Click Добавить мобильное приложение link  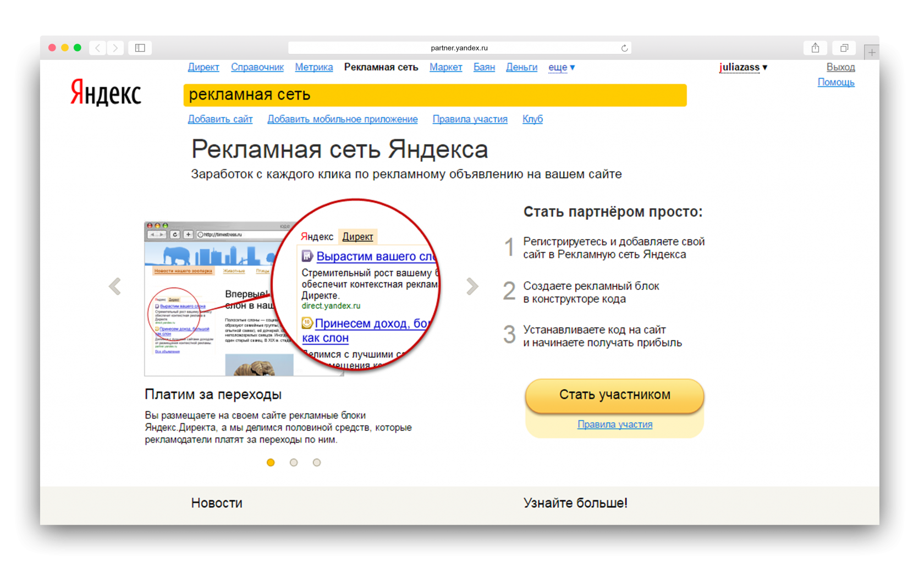pos(343,119)
